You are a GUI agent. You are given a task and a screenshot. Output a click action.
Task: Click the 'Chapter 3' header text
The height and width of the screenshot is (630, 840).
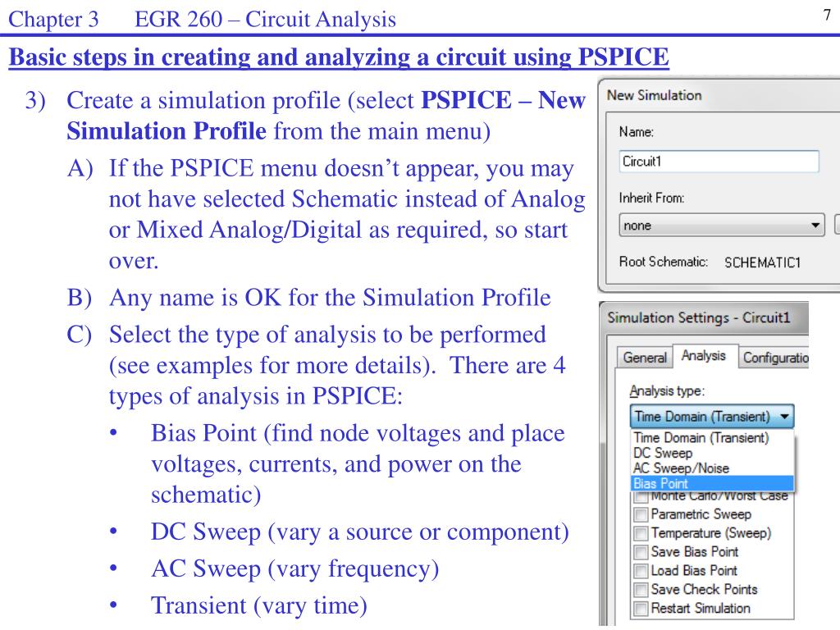click(x=53, y=20)
